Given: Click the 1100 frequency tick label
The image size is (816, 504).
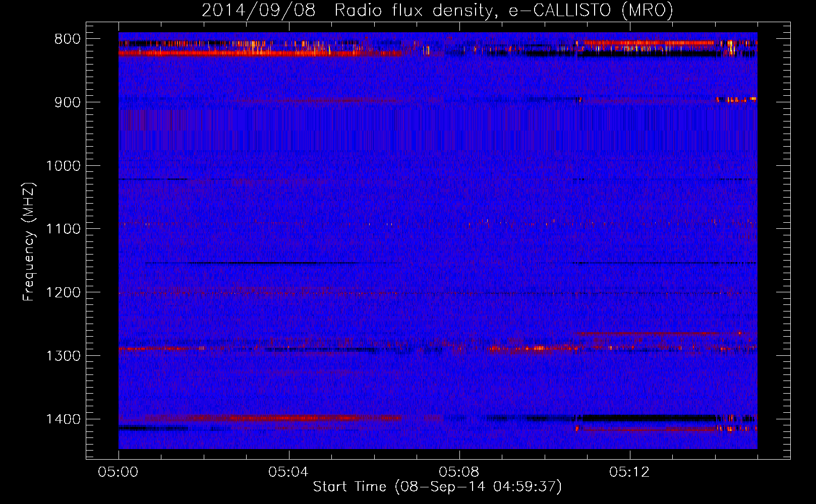Looking at the screenshot, I should [63, 229].
